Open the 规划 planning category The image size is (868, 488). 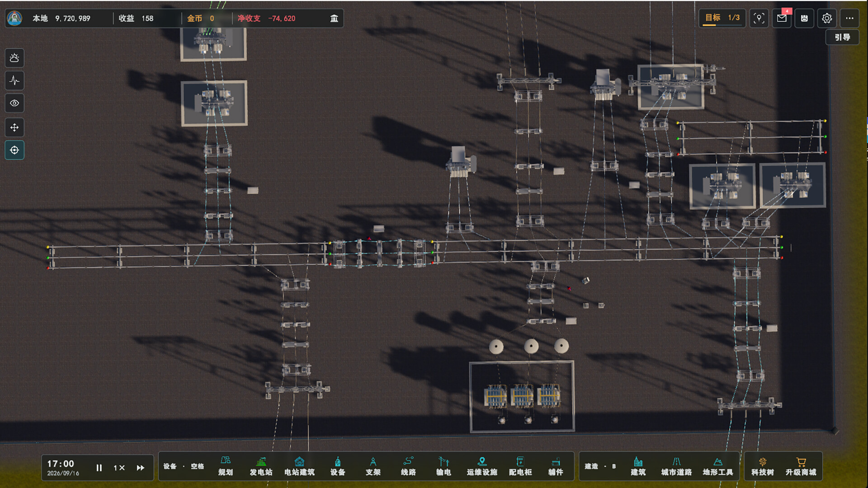(226, 466)
